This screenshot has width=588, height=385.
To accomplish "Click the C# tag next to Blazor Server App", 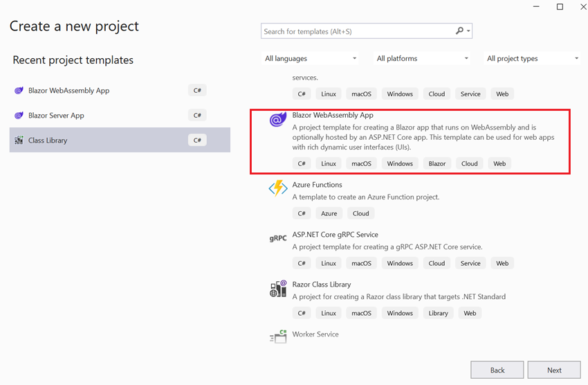I will coord(197,115).
